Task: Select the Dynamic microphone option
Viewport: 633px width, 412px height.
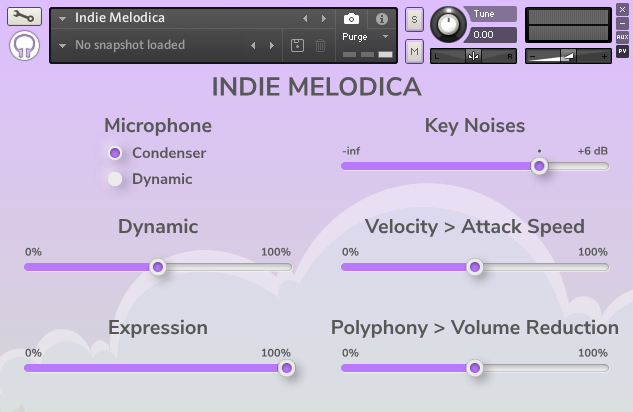Action: pos(115,179)
